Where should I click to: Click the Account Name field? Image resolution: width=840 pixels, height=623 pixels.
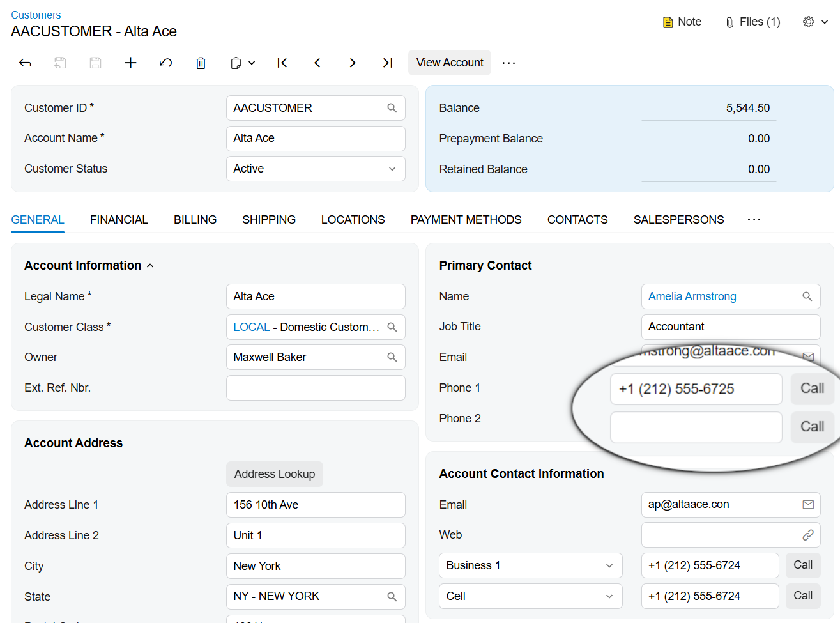[x=316, y=138]
